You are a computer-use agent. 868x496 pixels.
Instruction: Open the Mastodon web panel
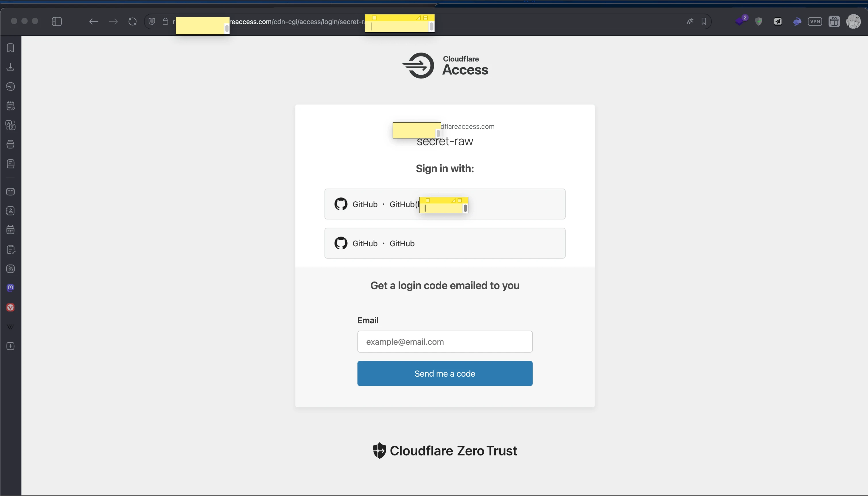(x=11, y=288)
